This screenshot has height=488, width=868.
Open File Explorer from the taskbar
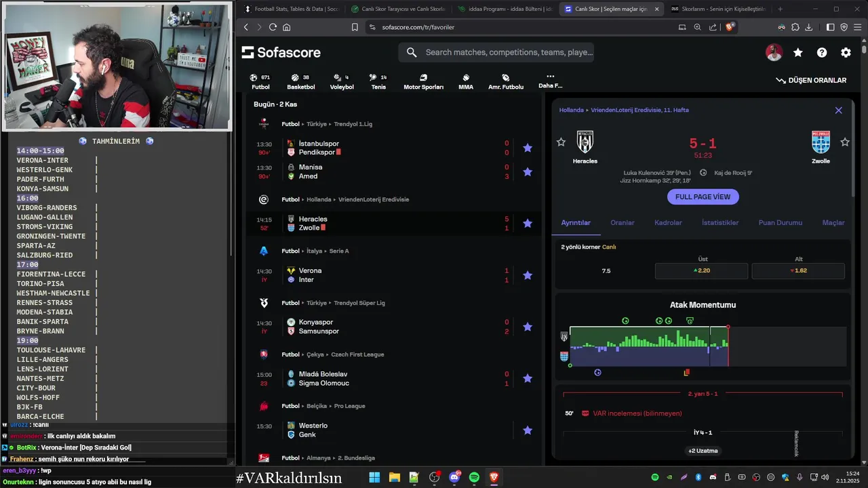(x=394, y=477)
